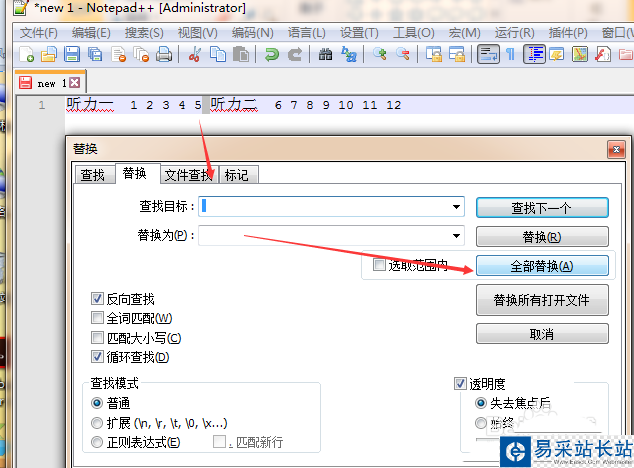634x468 pixels.
Task: Toggle the 循环查找(D) checkbox
Action: click(97, 357)
